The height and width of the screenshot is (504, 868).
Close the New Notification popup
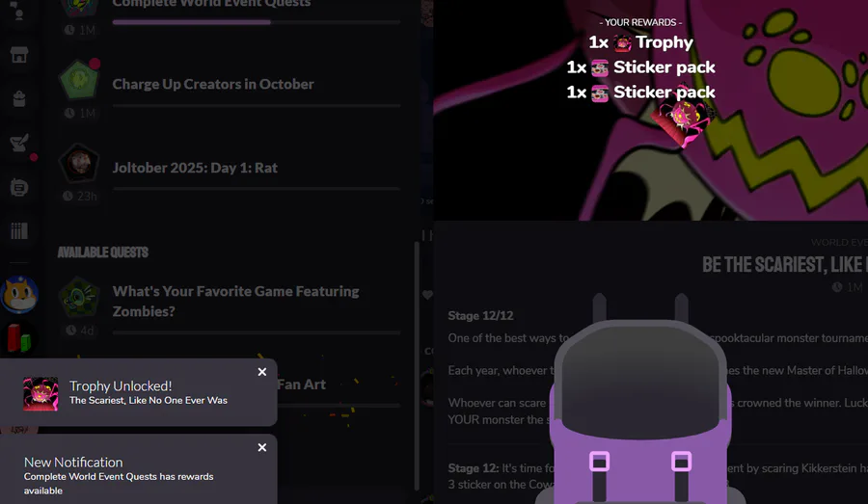click(x=261, y=447)
